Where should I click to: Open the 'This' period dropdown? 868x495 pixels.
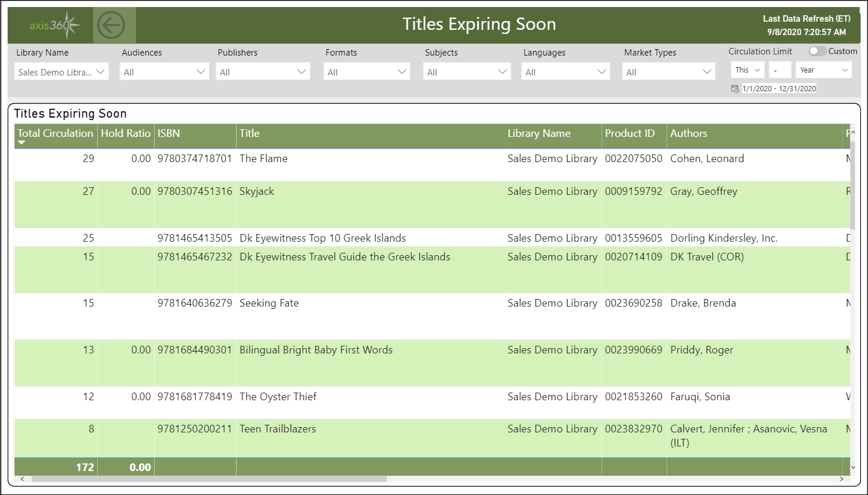coord(747,69)
